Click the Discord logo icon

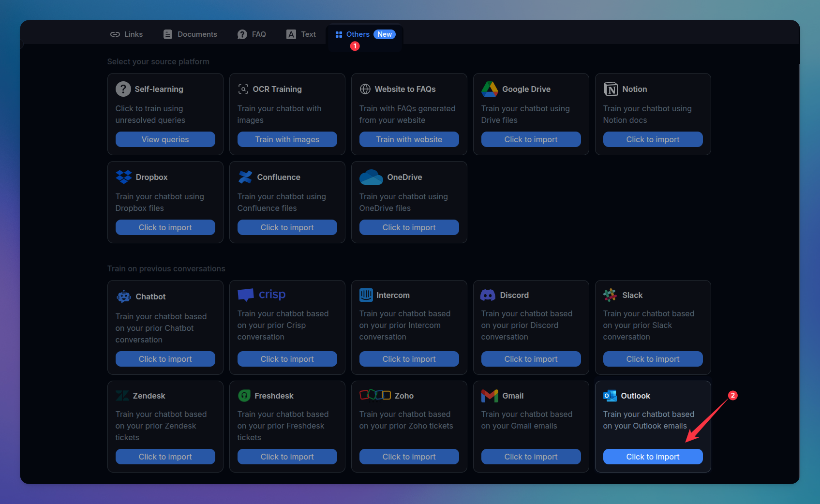pyautogui.click(x=488, y=295)
